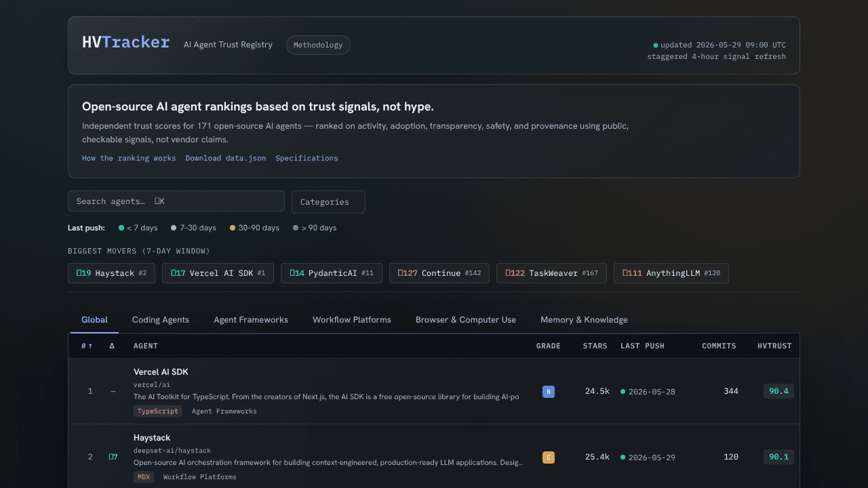Click the '7–30 days' legend item
868x488 pixels.
[193, 228]
